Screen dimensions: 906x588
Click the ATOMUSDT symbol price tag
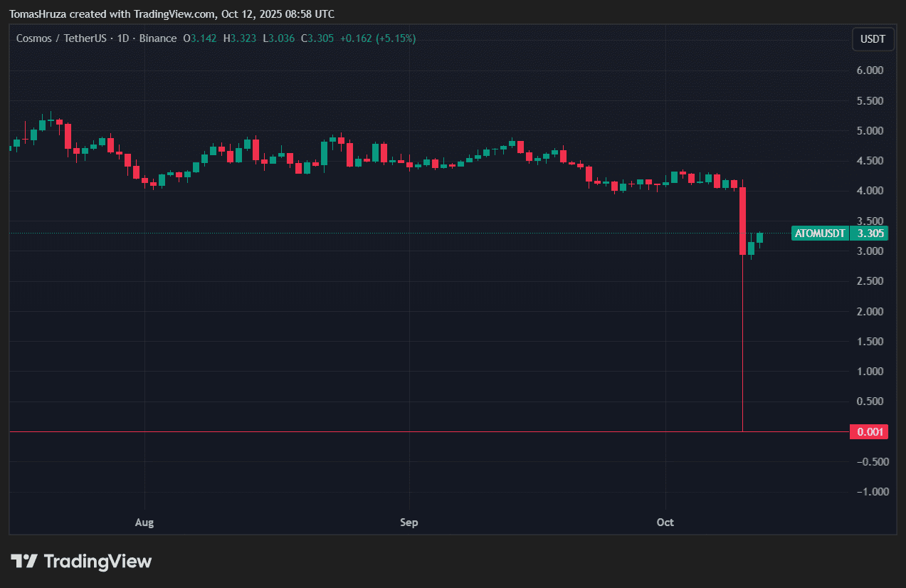[820, 233]
